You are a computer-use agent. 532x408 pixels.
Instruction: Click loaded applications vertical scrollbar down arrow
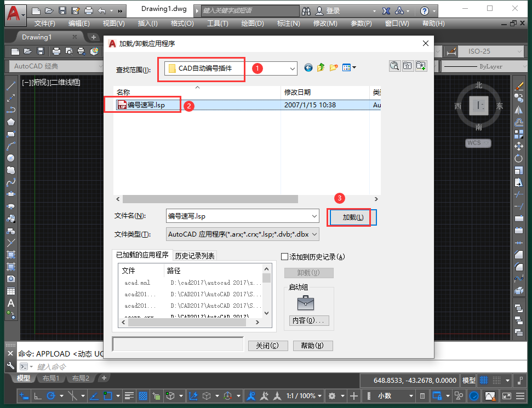(267, 313)
